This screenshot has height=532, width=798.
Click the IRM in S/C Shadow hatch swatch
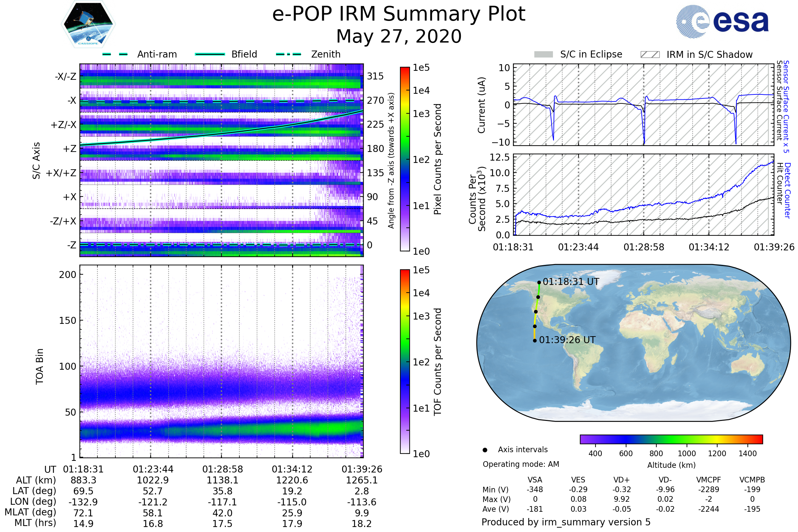[650, 55]
